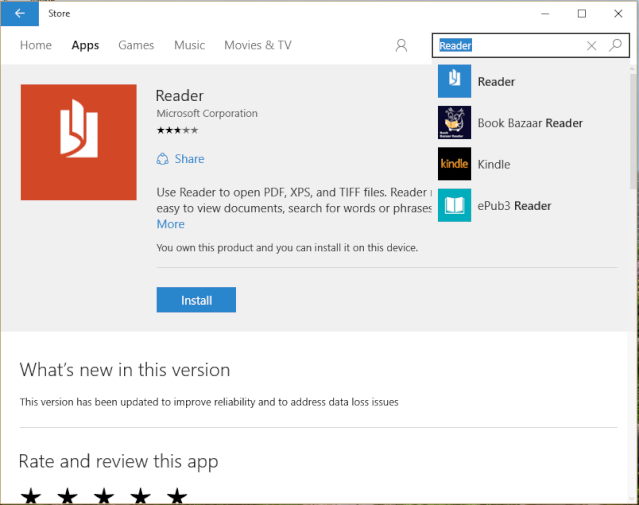Switch to the Apps tab
Screen dimensions: 639x505
[85, 45]
